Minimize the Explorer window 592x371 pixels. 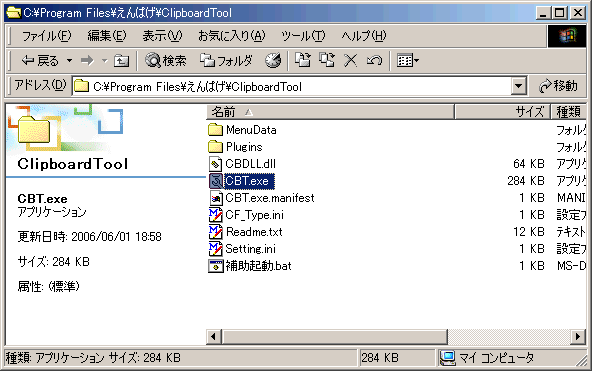(543, 13)
